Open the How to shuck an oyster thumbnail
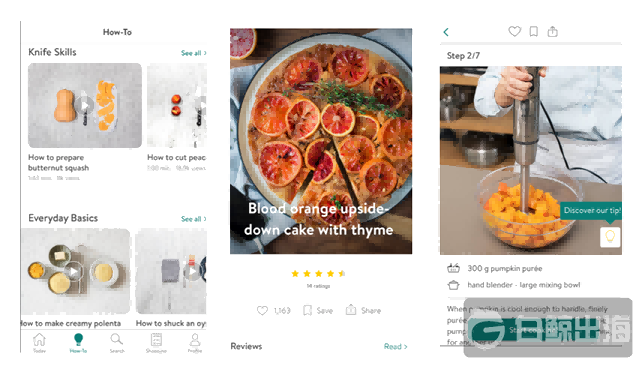Screen dimensions: 640x365 [x=171, y=271]
